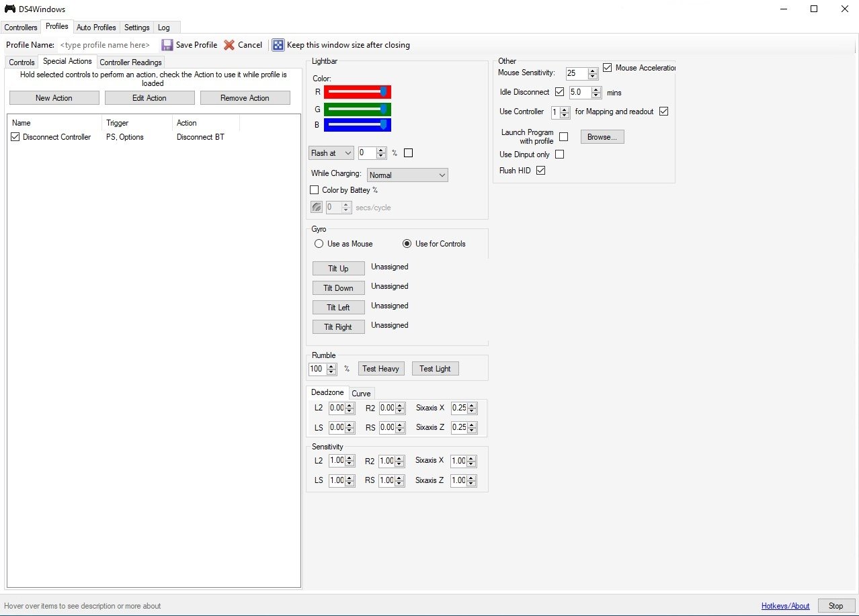859x616 pixels.
Task: Open the Hotkeys/About link
Action: [x=785, y=606]
